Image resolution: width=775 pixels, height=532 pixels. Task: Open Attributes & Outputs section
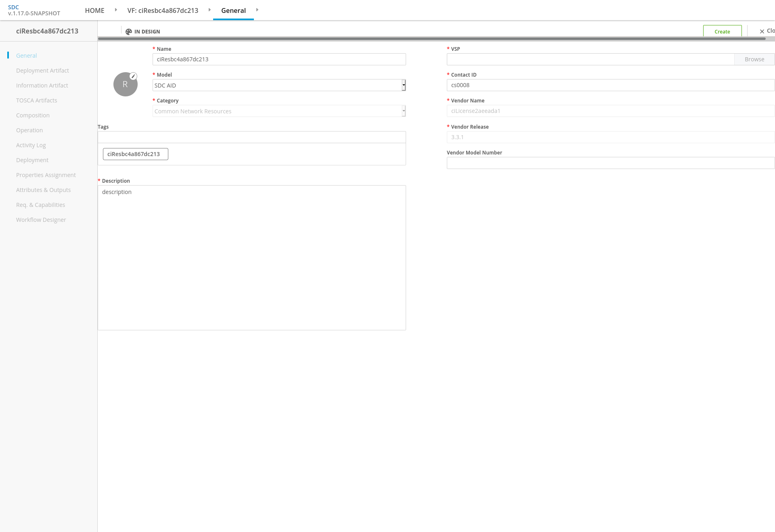[43, 190]
